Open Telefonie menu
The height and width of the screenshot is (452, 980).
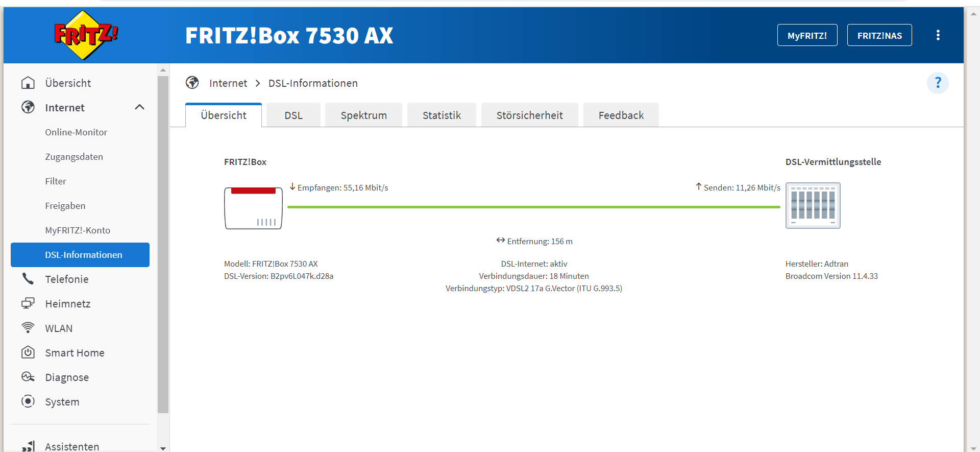click(67, 279)
